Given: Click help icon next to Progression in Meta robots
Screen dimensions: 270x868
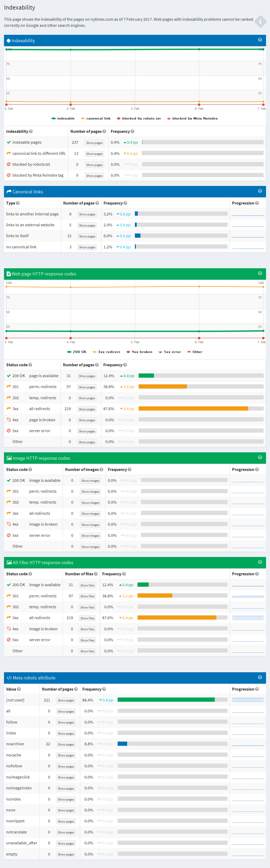Looking at the screenshot, I should [x=257, y=689].
